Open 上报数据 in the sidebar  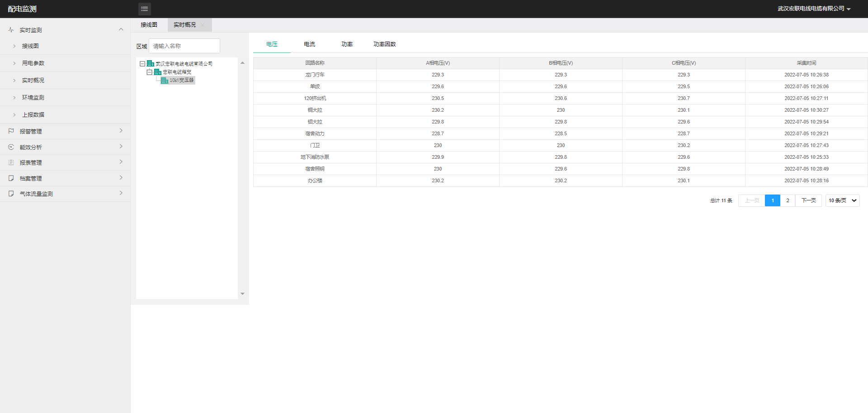33,115
